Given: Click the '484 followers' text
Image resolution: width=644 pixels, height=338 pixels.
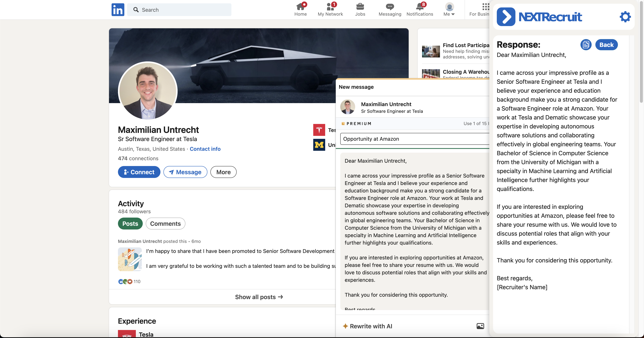Looking at the screenshot, I should click(134, 211).
